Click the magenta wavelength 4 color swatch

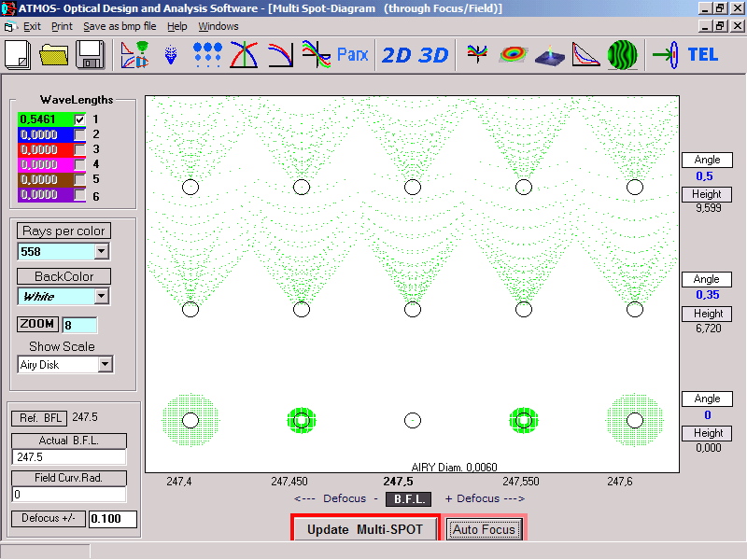tap(46, 164)
